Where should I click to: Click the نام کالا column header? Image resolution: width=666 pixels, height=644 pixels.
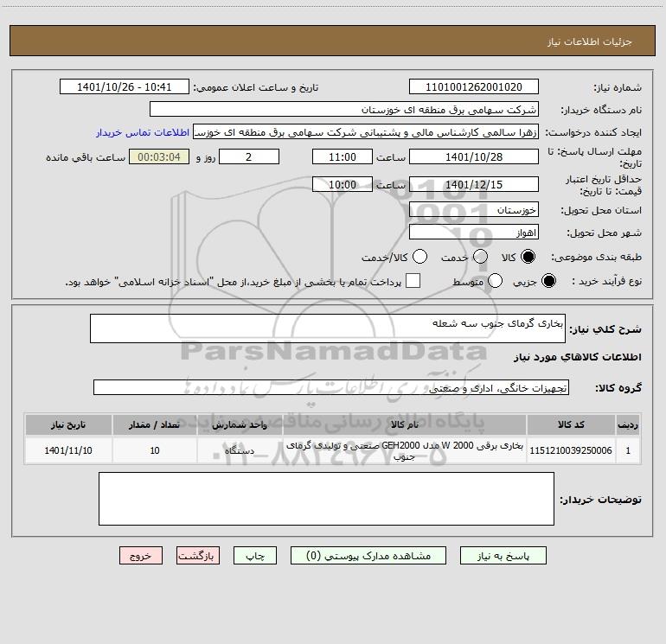(405, 424)
